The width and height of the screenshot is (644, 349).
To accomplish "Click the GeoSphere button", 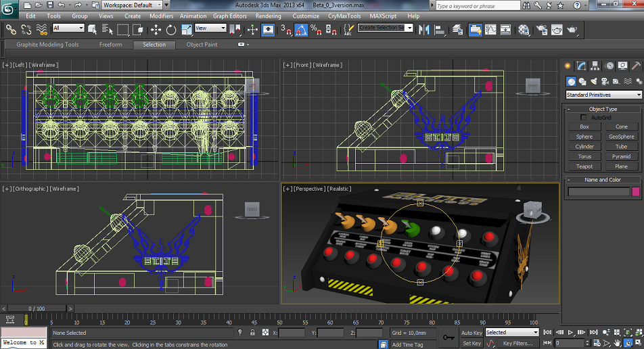I will point(621,137).
